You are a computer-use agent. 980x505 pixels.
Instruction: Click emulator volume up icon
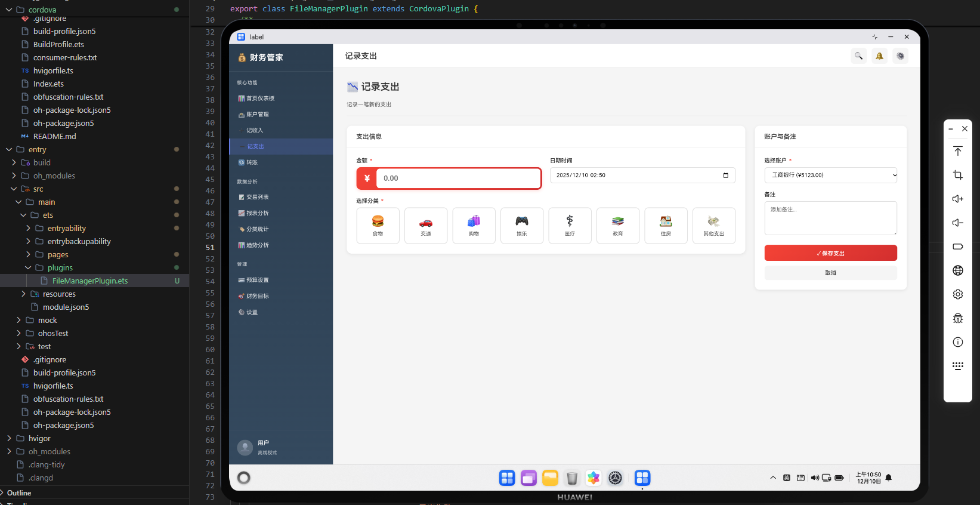coord(958,199)
